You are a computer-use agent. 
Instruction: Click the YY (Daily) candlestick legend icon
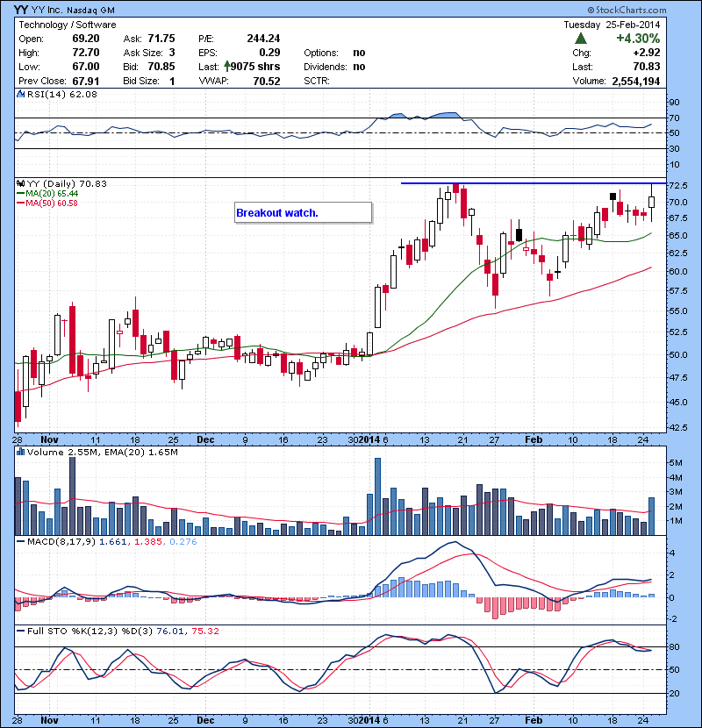coord(21,182)
